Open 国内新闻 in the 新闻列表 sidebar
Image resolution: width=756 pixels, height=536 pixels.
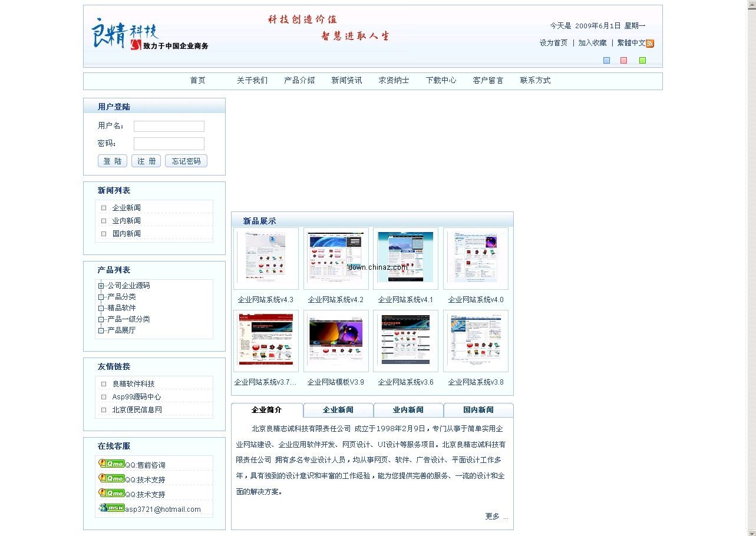click(x=127, y=234)
